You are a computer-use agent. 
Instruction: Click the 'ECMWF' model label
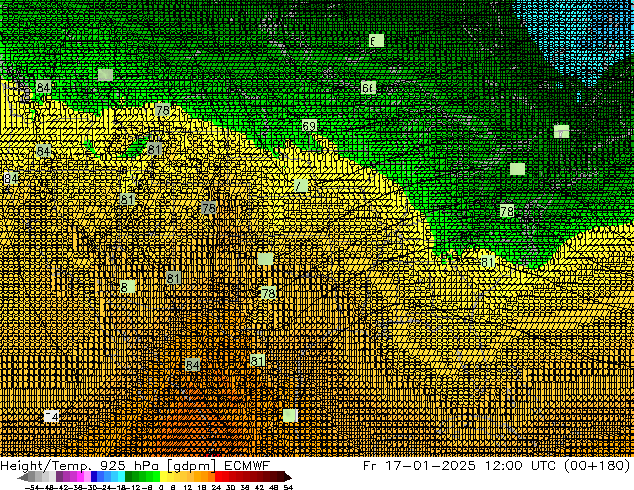(x=247, y=465)
